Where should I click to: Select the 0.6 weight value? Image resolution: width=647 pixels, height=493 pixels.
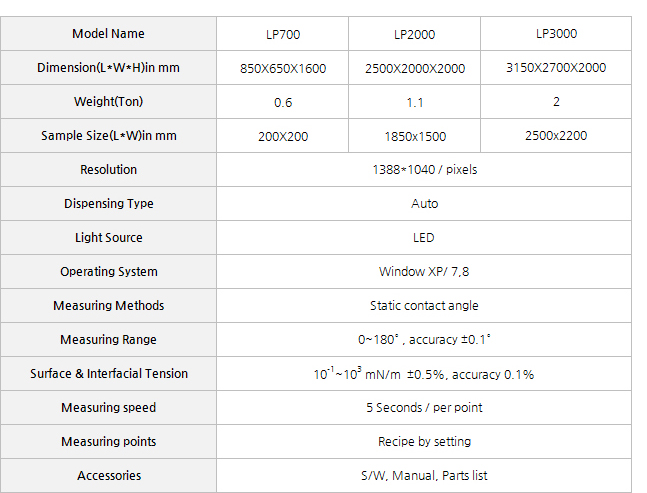tap(283, 102)
